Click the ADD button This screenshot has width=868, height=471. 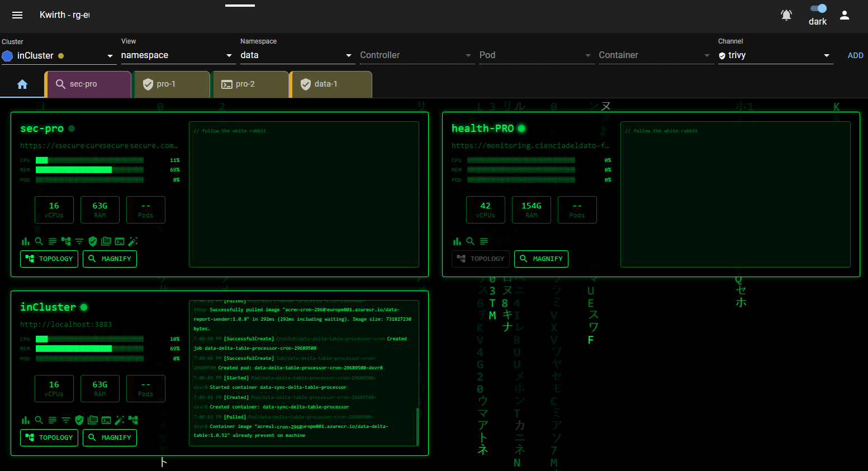855,55
